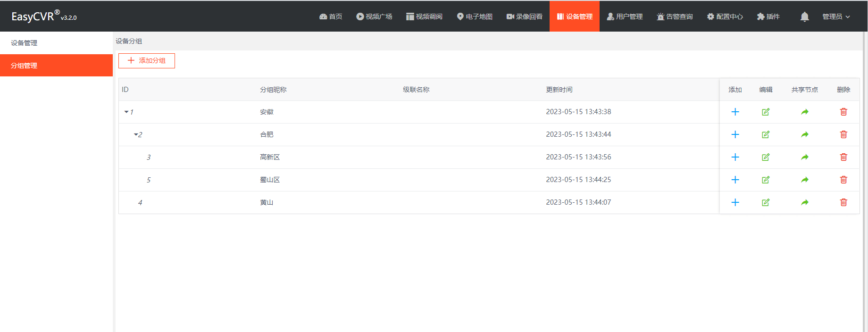
Task: Open 用户管理 in top navigation
Action: click(x=625, y=17)
